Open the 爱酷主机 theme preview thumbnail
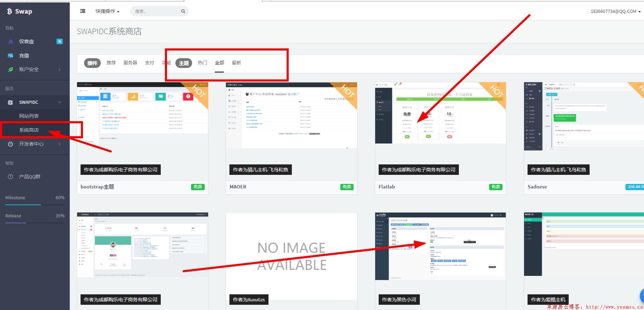The width and height of the screenshot is (644, 310). [584, 244]
